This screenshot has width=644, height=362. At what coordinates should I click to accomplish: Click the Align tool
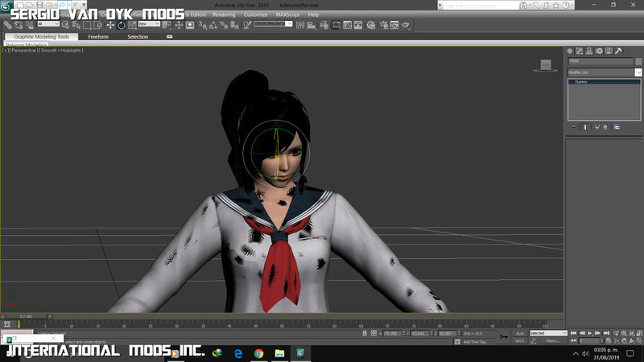point(312,25)
